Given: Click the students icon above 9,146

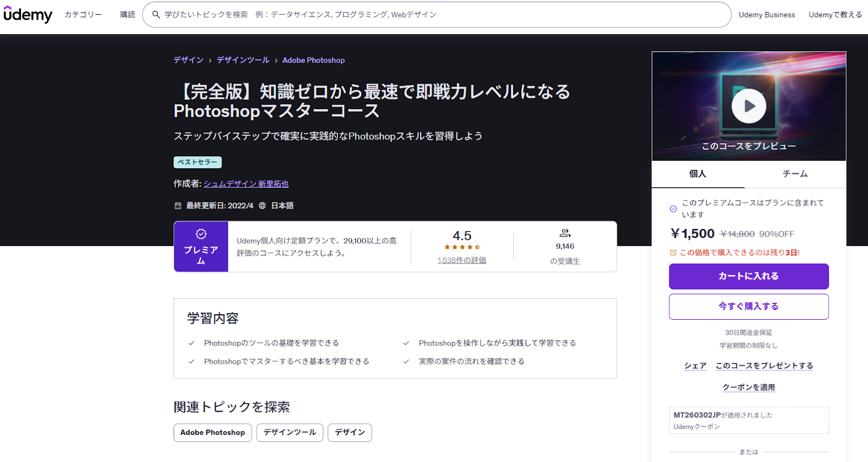Looking at the screenshot, I should click(x=565, y=233).
